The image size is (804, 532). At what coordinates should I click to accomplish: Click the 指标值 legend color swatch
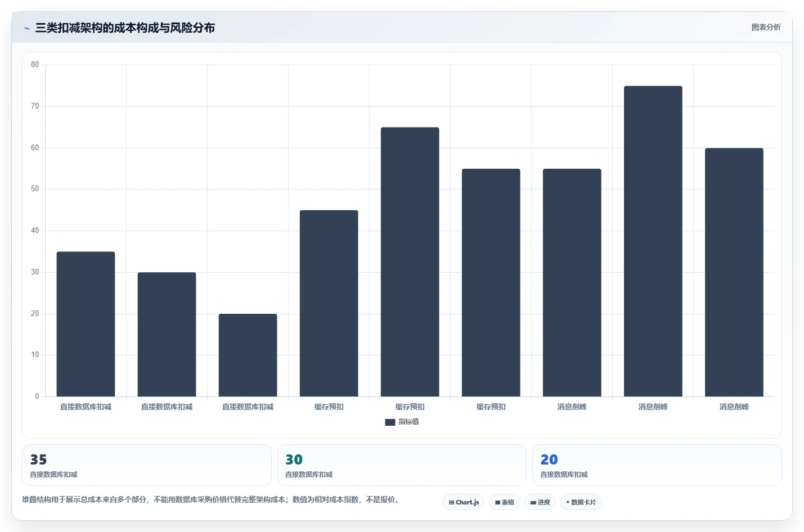(390, 422)
